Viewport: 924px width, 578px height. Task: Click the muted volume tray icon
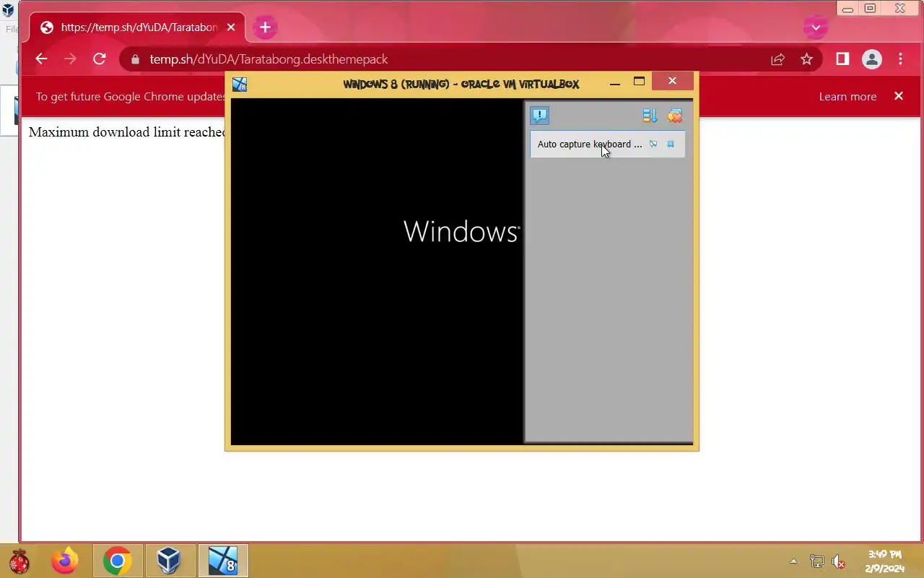tap(838, 561)
